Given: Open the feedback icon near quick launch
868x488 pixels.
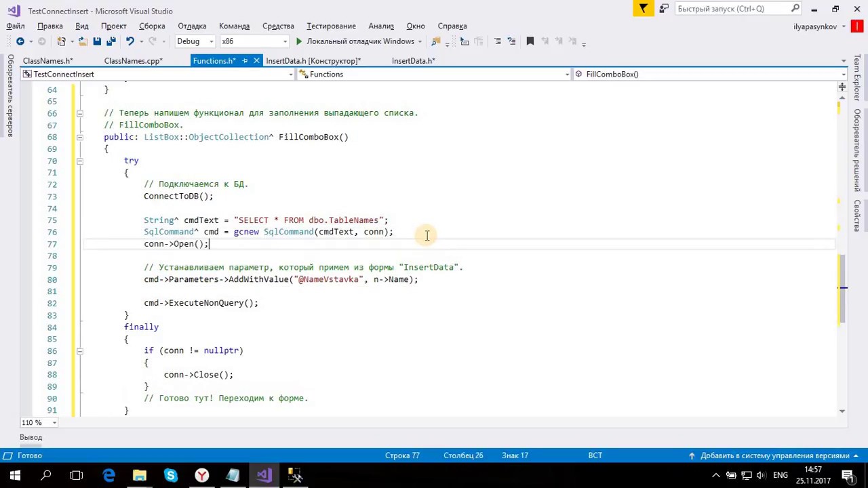Looking at the screenshot, I should (x=665, y=8).
